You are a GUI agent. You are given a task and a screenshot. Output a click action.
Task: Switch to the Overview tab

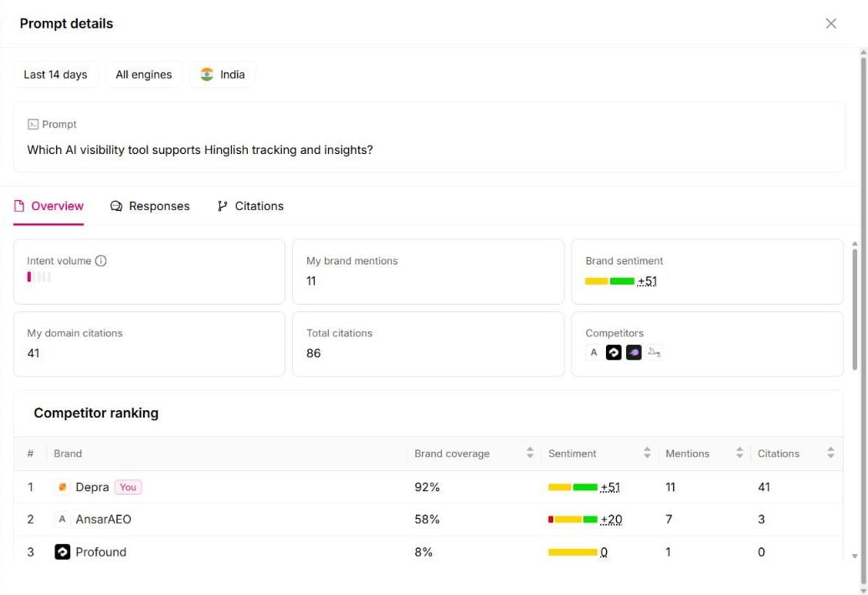[x=49, y=206]
